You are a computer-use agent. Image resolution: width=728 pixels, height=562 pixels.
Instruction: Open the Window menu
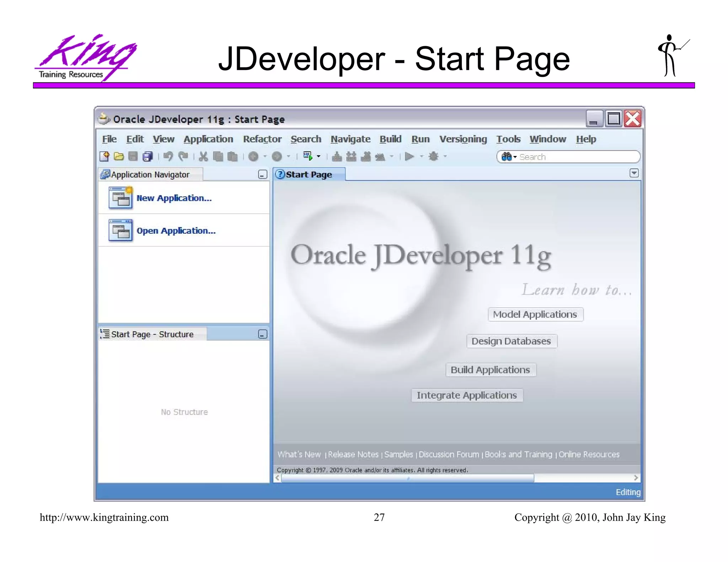[x=548, y=139]
